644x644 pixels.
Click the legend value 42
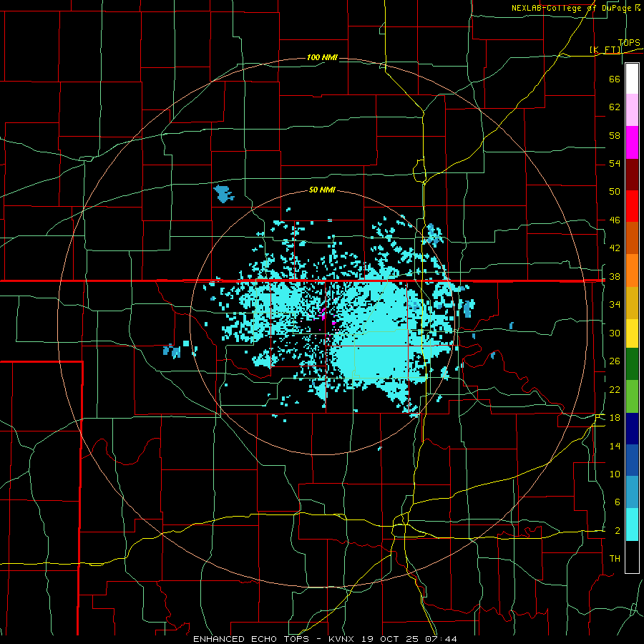point(615,248)
